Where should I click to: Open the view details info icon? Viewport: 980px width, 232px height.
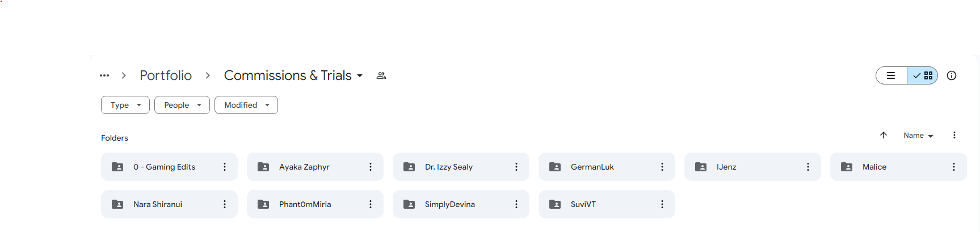pos(952,75)
